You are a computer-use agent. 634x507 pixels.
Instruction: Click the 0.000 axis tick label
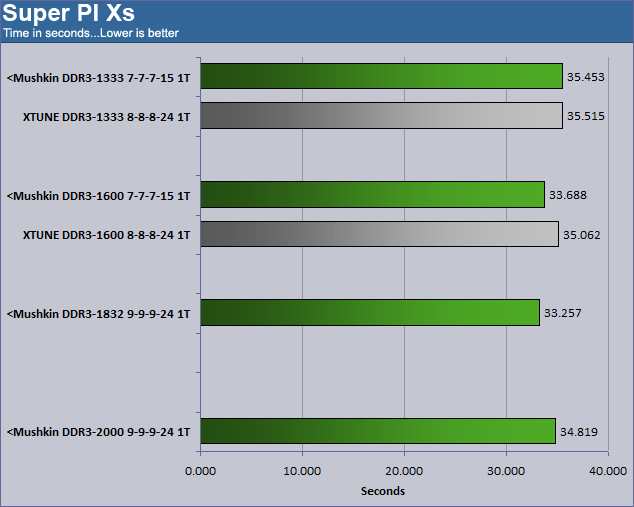click(x=201, y=471)
